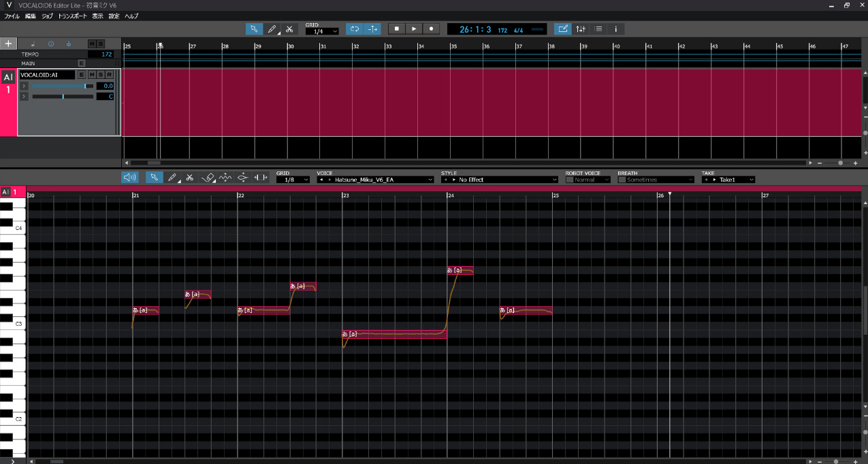The height and width of the screenshot is (464, 868).
Task: Open the トランスポート menu
Action: coord(72,16)
